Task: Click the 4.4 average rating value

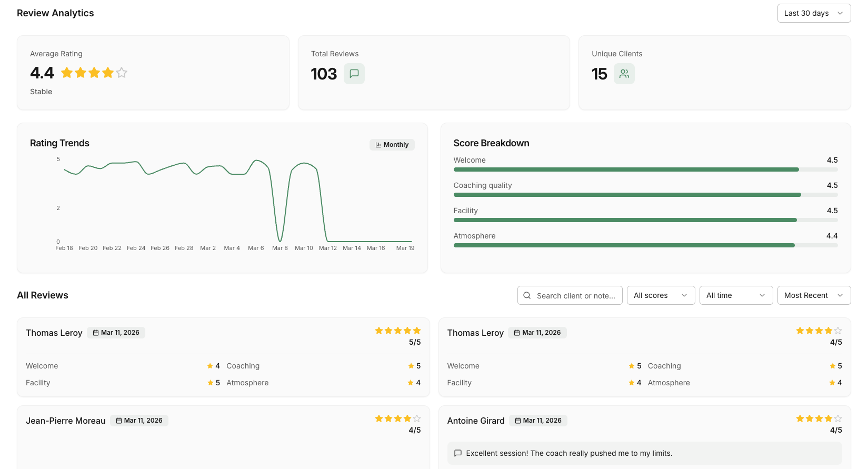Action: coord(42,73)
